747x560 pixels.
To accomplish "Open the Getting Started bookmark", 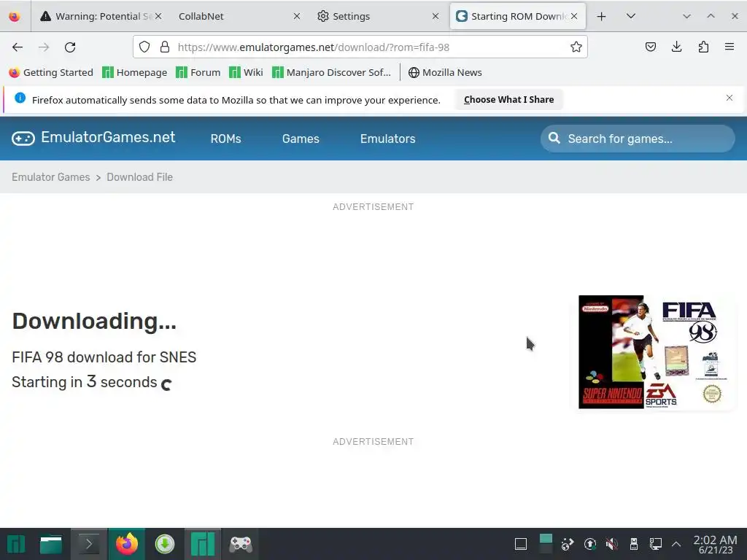I will [51, 72].
